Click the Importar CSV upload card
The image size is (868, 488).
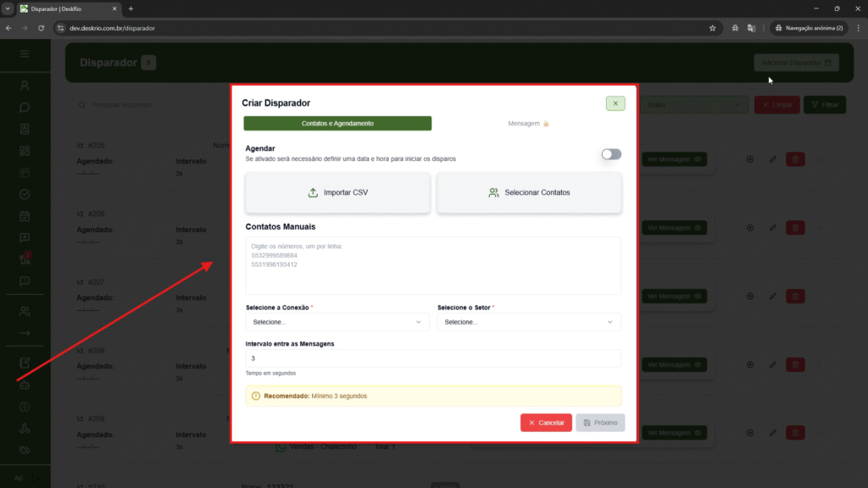tap(337, 192)
